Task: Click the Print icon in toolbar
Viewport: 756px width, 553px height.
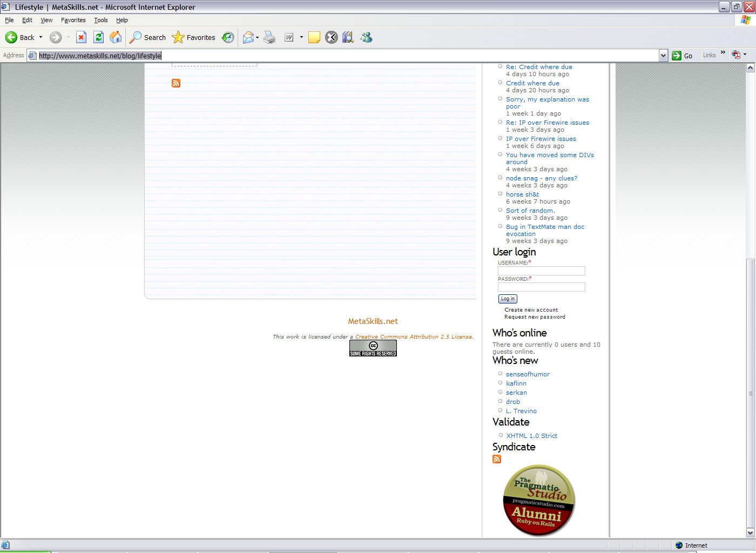Action: [x=269, y=37]
